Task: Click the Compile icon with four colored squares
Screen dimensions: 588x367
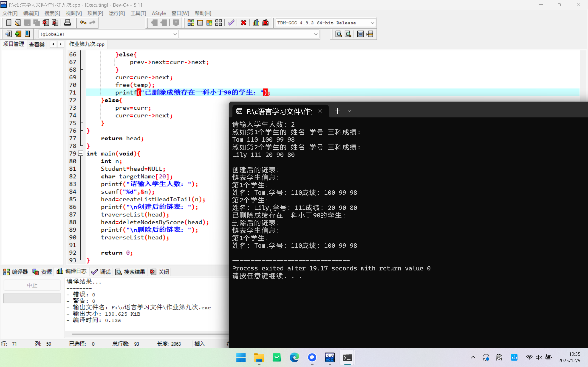Action: [x=191, y=23]
